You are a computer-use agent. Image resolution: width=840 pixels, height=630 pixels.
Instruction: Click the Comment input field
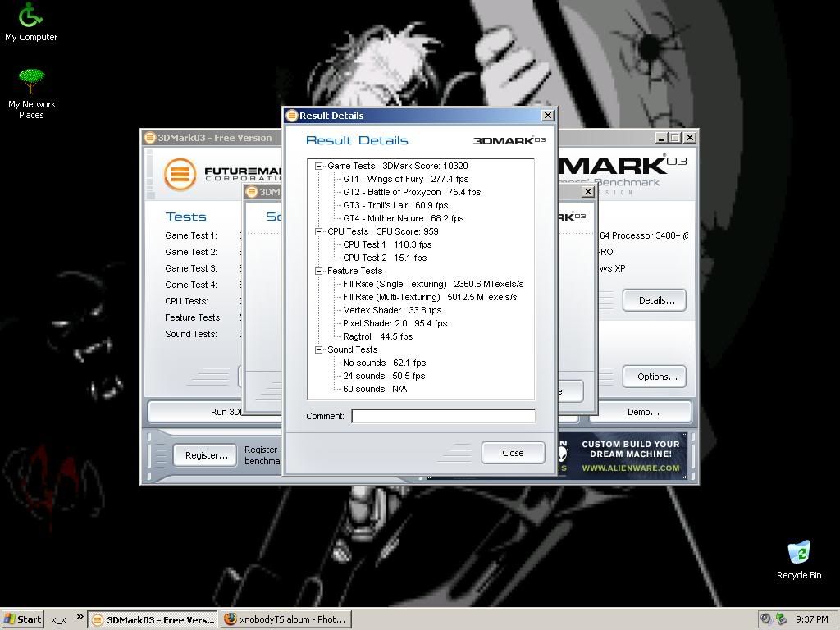click(x=443, y=416)
